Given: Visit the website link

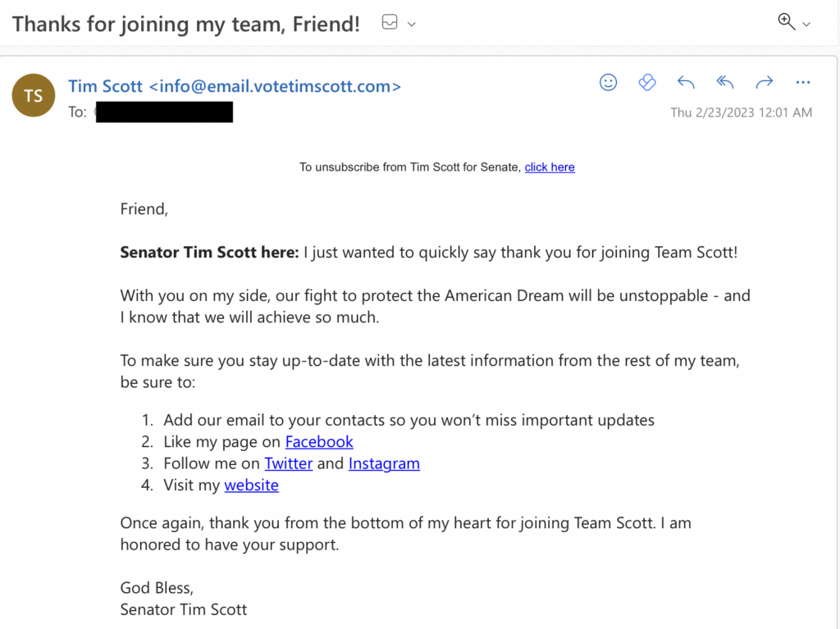Looking at the screenshot, I should tap(251, 485).
